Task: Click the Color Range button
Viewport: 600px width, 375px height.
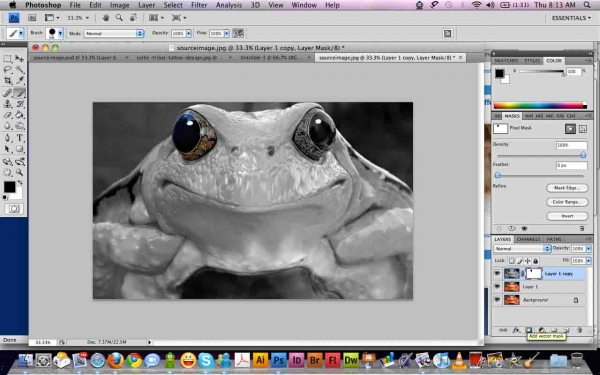Action: [567, 202]
